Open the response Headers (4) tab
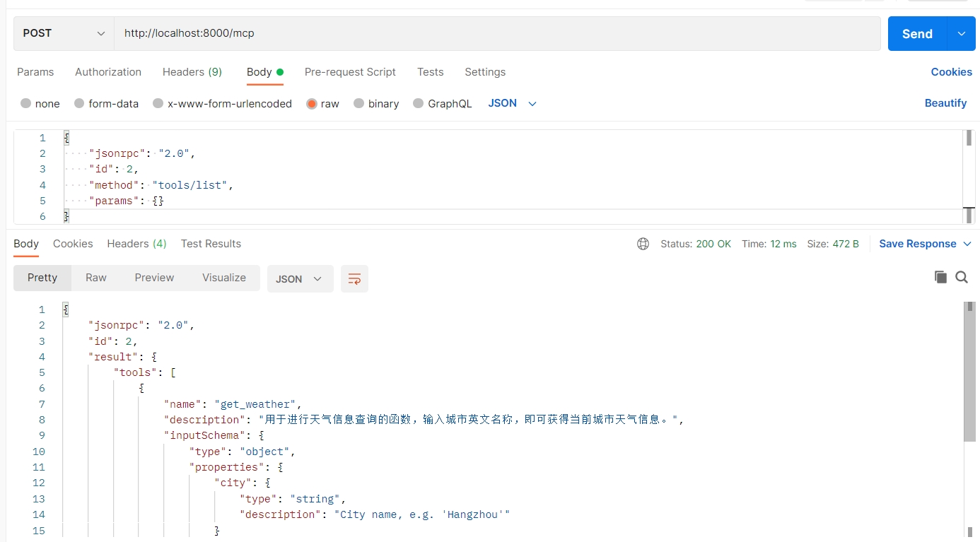 coord(136,244)
